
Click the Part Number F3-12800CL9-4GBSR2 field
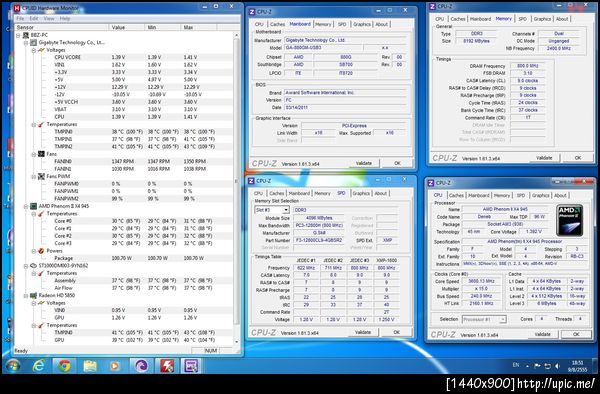[319, 240]
